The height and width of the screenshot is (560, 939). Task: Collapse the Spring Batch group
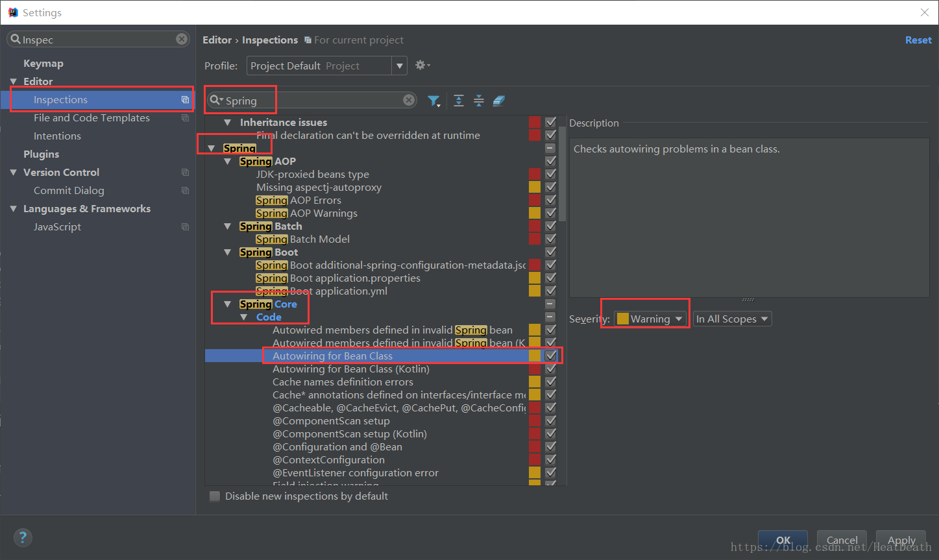click(227, 226)
